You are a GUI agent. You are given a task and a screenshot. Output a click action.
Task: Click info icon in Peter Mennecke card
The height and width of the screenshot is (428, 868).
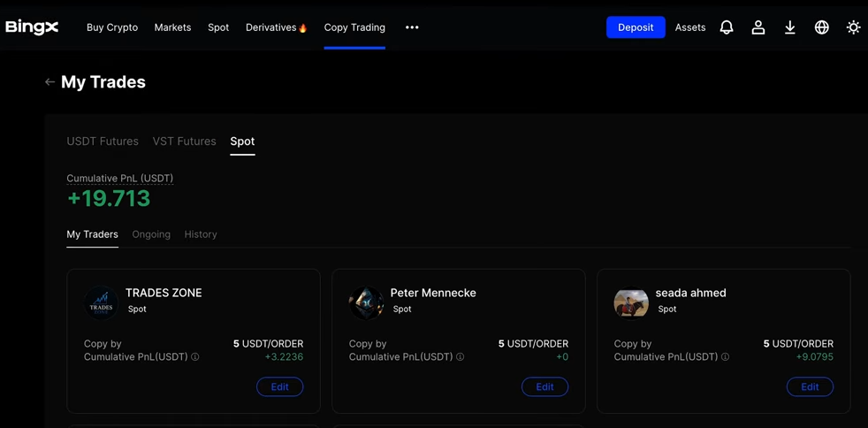(461, 357)
